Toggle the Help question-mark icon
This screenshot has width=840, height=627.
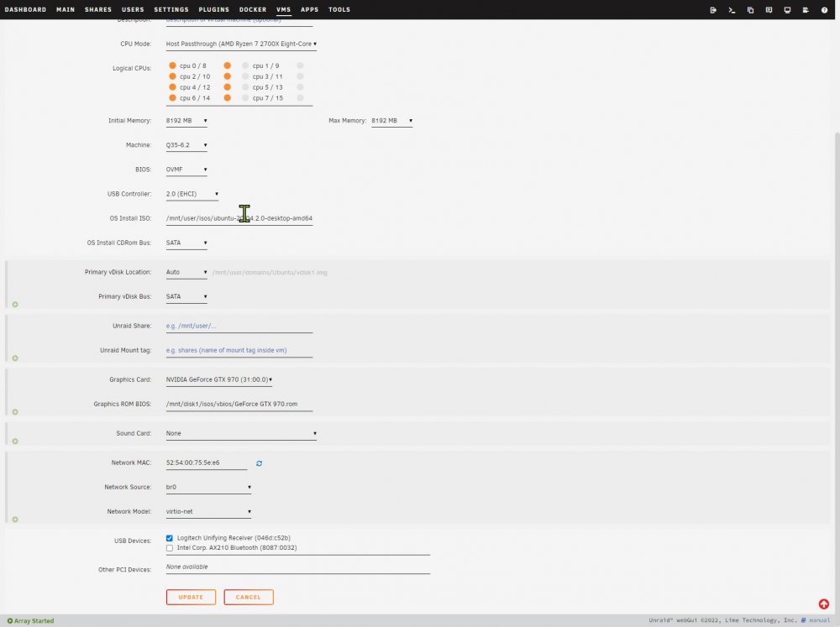click(825, 9)
